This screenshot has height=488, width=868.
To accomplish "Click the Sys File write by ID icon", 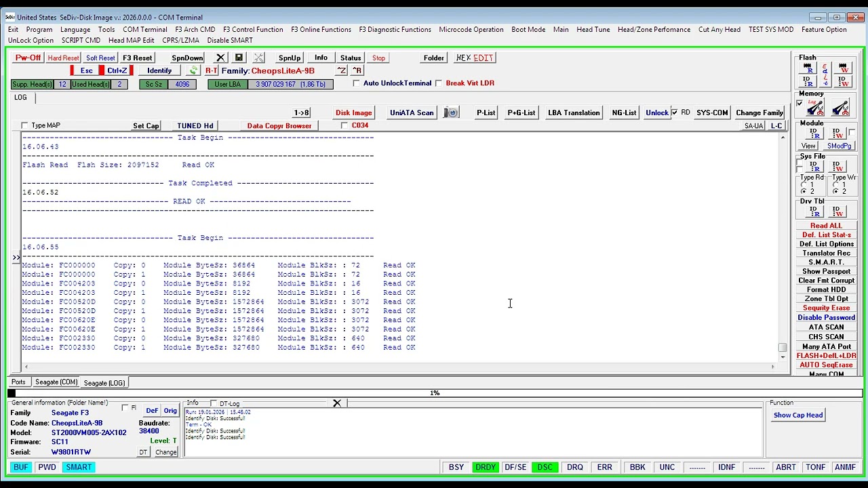I will (837, 166).
